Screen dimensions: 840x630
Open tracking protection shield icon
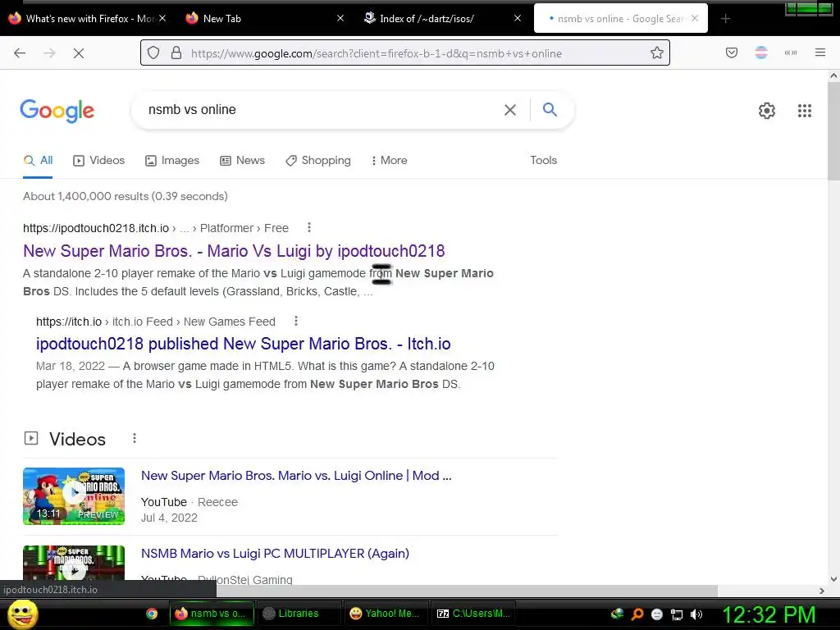[153, 52]
